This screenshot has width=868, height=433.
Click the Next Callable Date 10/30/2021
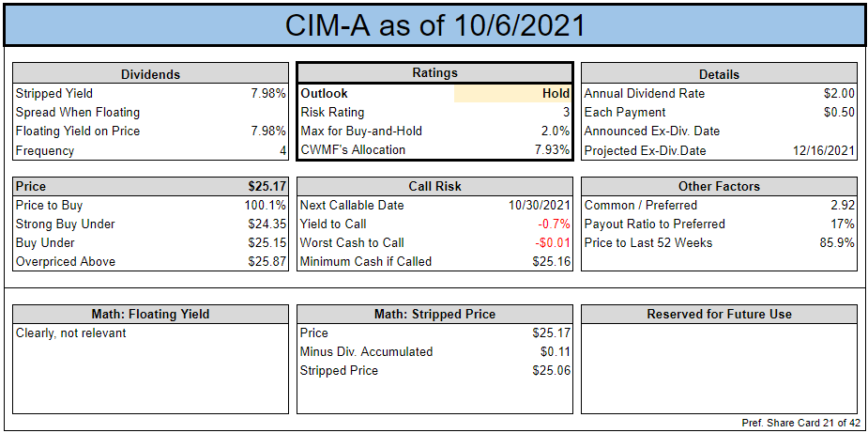[539, 205]
